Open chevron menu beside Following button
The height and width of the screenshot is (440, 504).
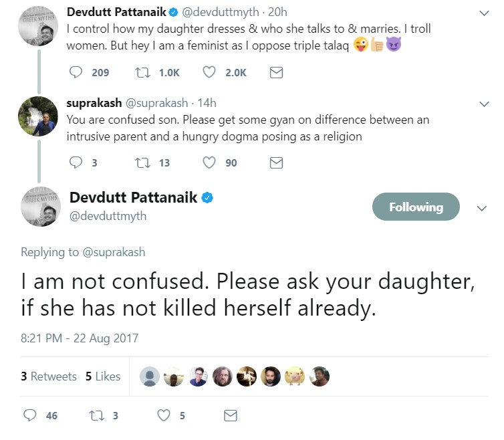[481, 208]
